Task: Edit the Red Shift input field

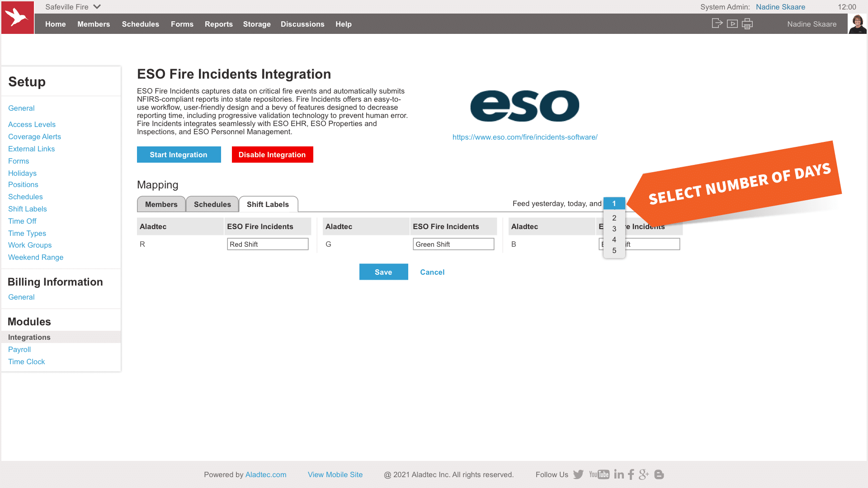Action: [x=268, y=244]
